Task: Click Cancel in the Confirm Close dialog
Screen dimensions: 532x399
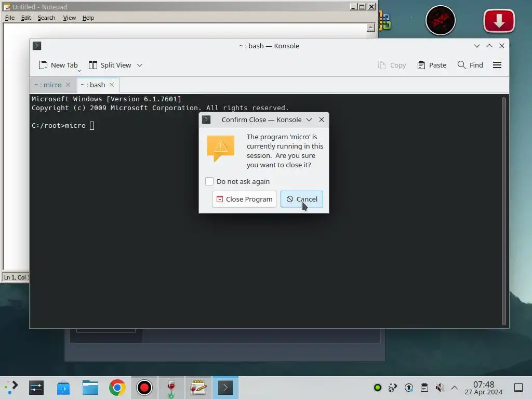Action: coord(302,199)
